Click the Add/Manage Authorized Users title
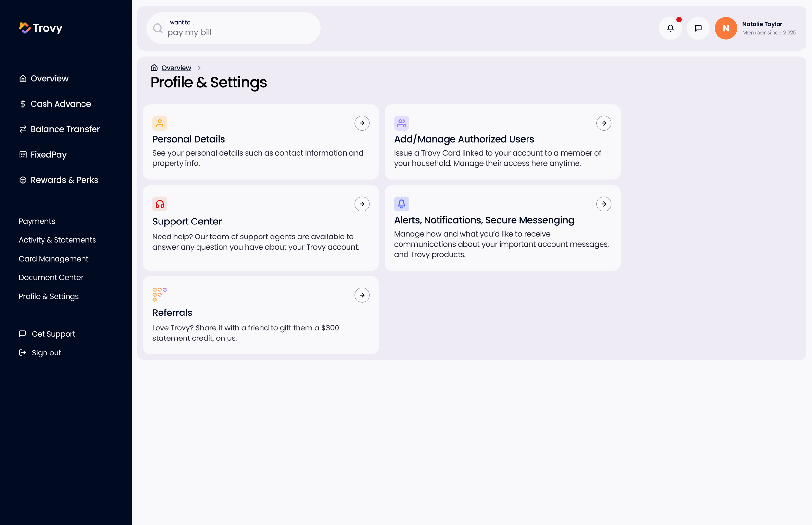The image size is (812, 525). coord(464,139)
